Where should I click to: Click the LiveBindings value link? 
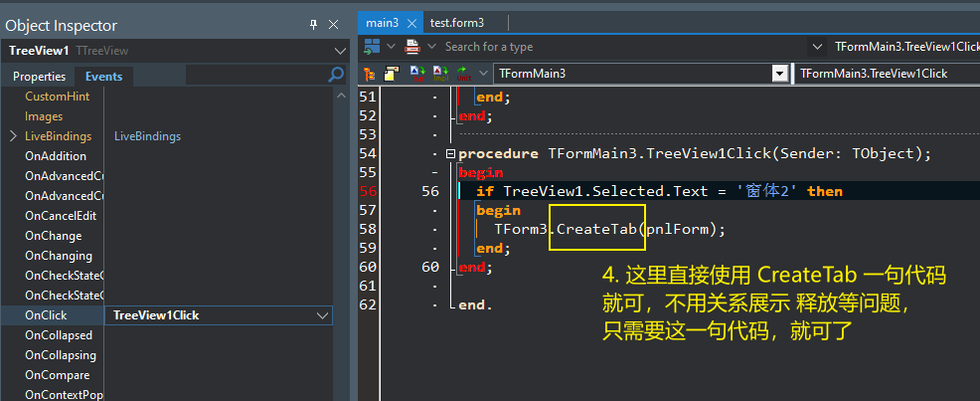[147, 136]
